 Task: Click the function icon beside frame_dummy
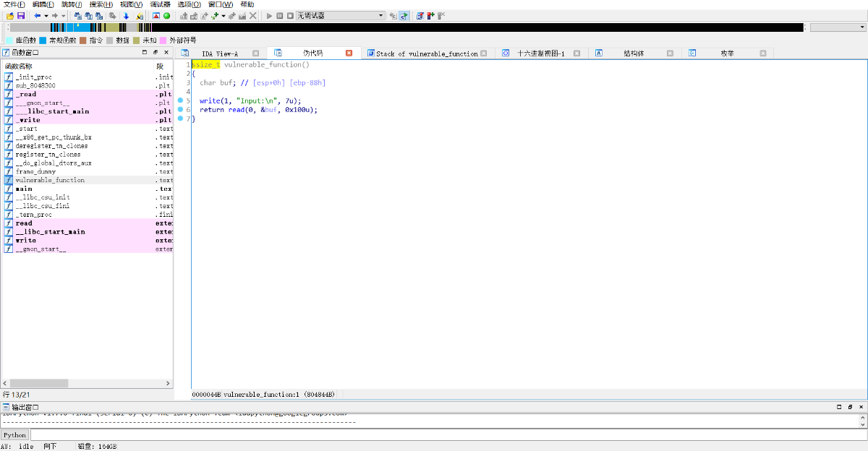pos(9,171)
